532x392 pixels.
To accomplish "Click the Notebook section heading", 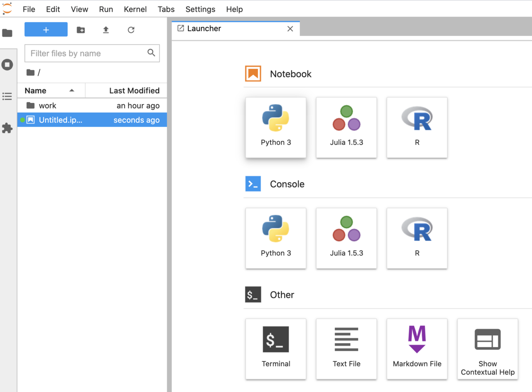I will (291, 74).
